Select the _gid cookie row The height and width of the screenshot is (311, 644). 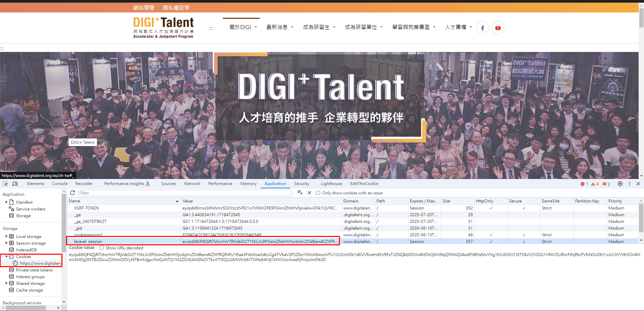click(x=353, y=228)
